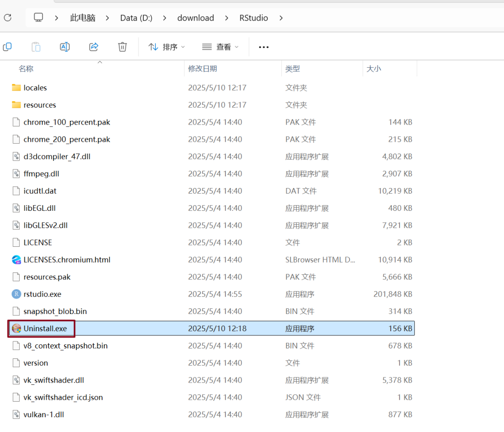Image resolution: width=504 pixels, height=432 pixels.
Task: Click the share icon in toolbar
Action: pos(93,47)
